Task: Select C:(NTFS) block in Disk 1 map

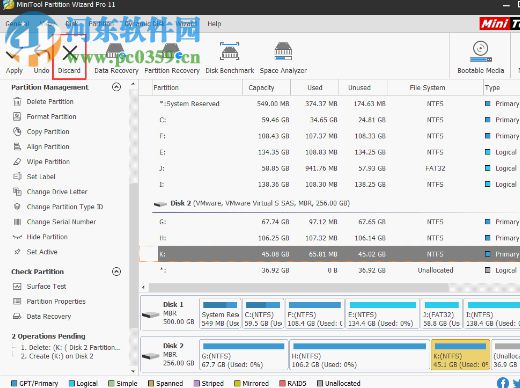Action: pos(263,314)
